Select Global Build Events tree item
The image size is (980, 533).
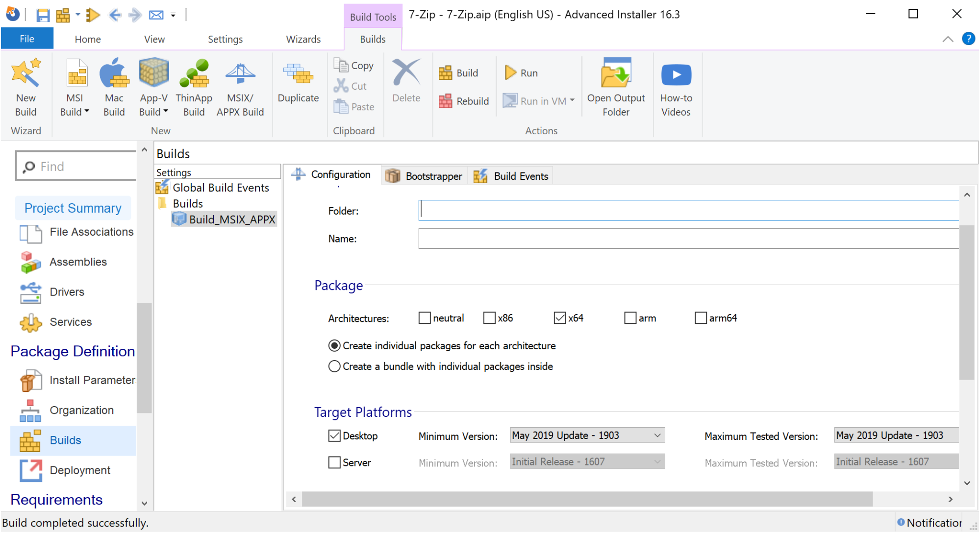pos(213,188)
